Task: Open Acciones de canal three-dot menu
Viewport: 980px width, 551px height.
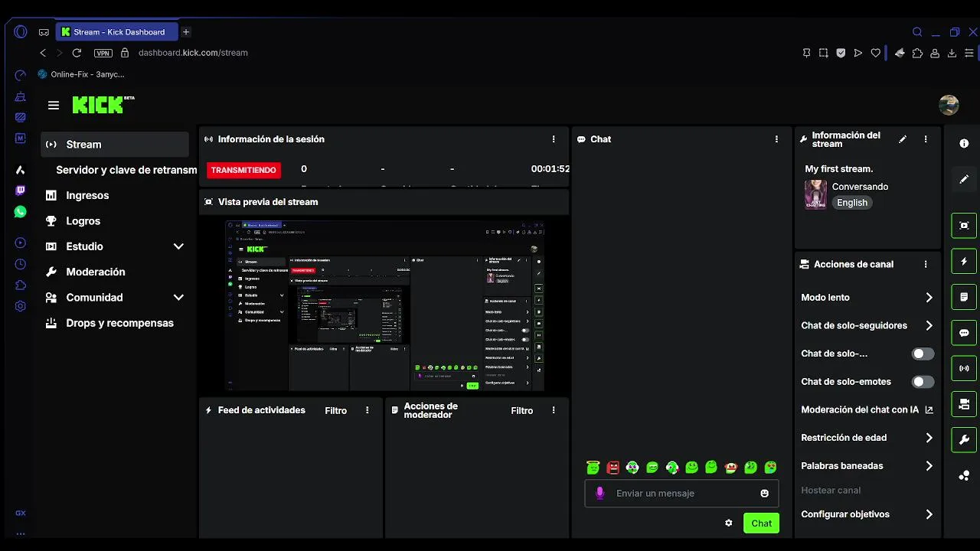Action: pos(926,264)
